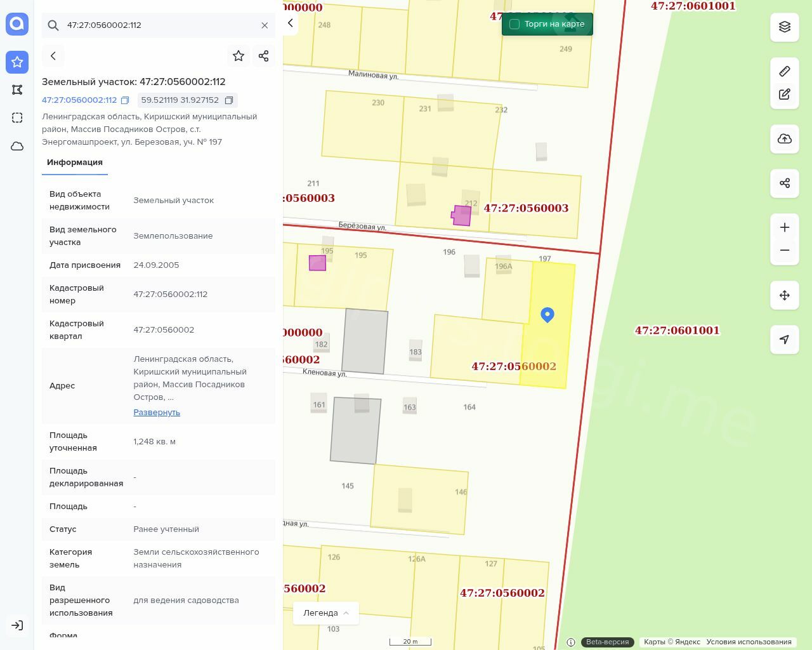Click the share button on map toolbar

point(784,183)
